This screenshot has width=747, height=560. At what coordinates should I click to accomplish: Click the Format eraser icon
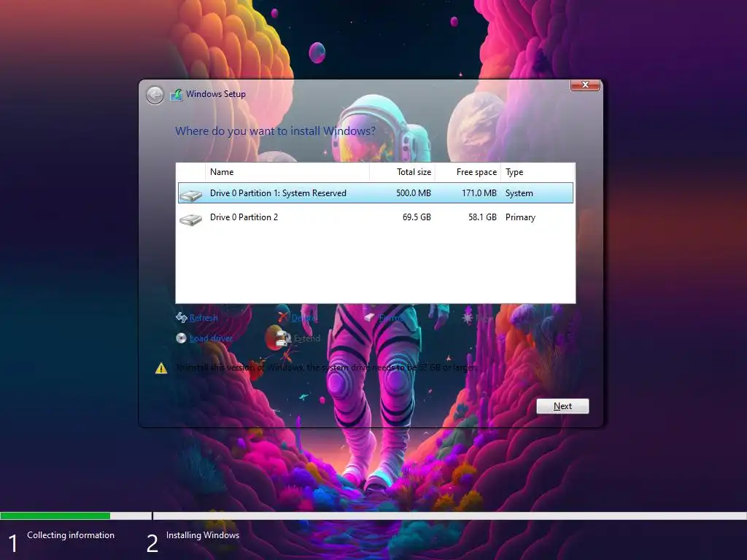click(x=370, y=317)
